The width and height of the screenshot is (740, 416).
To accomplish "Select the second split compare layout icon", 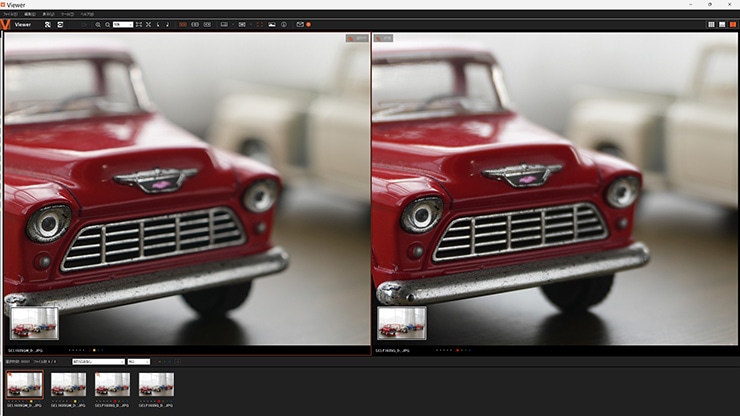I will point(195,25).
